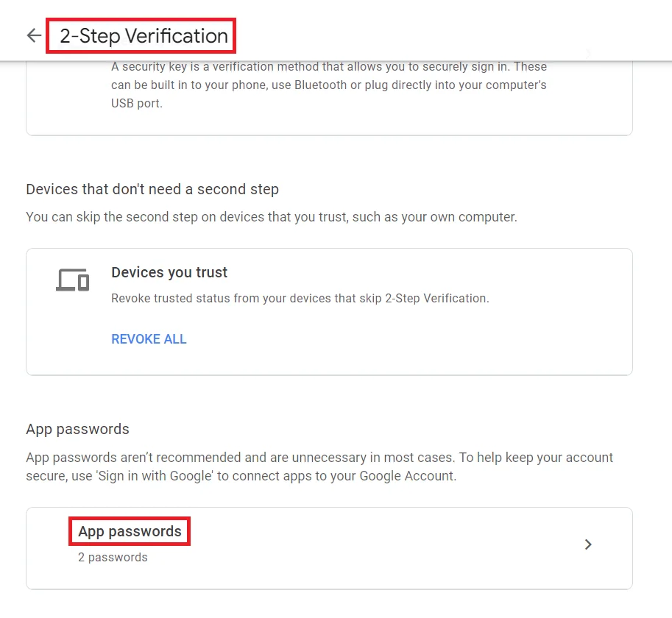This screenshot has height=618, width=672.
Task: Click the 2-Step Verification page title
Action: (142, 35)
